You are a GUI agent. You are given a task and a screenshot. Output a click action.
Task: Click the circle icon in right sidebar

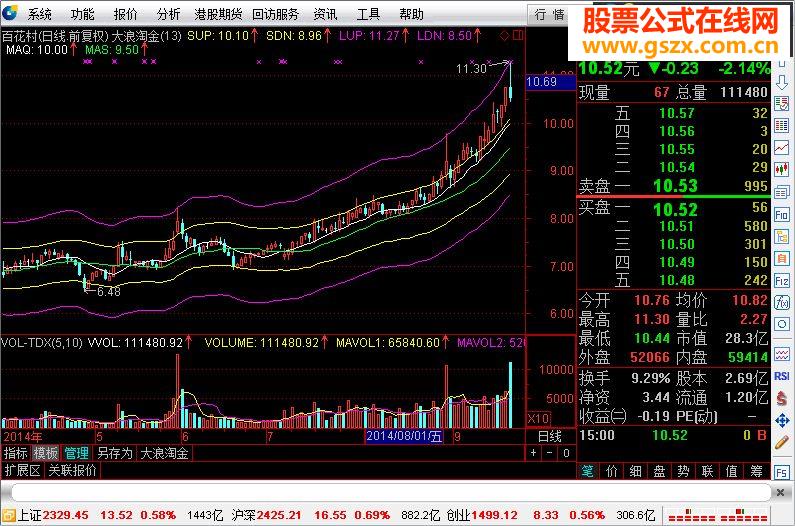click(x=781, y=325)
